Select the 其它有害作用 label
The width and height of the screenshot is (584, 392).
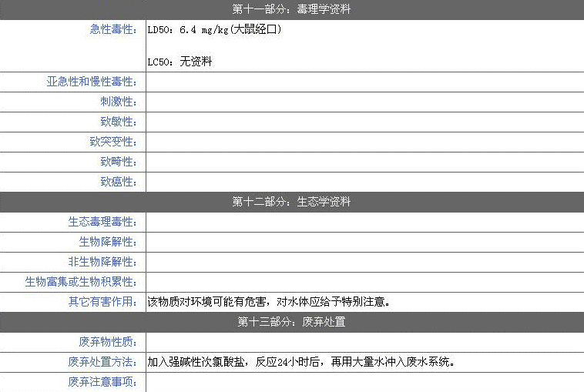click(x=102, y=302)
